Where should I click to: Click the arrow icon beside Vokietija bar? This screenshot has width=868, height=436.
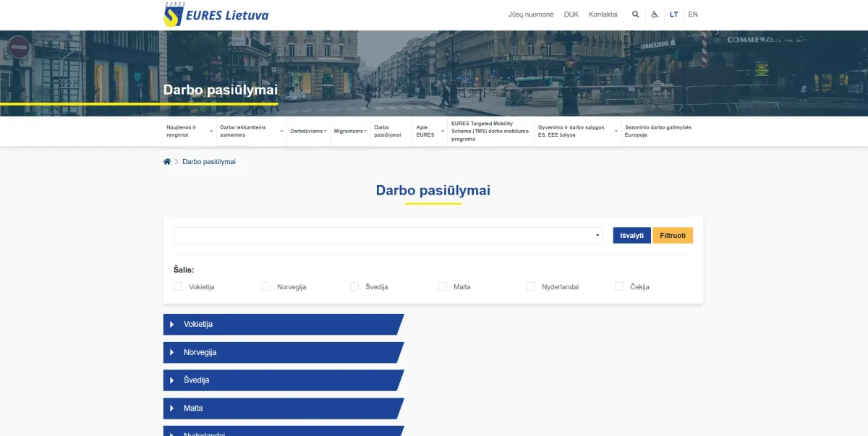click(172, 325)
